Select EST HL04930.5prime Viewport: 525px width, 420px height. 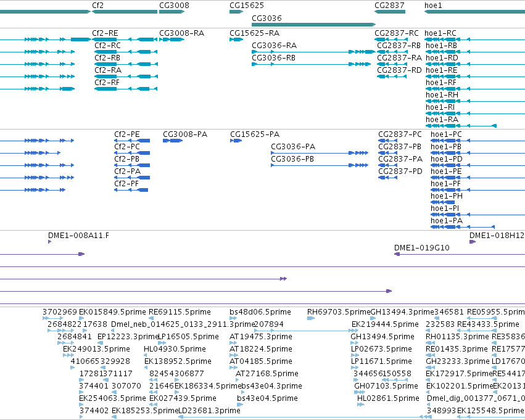pyautogui.click(x=175, y=350)
